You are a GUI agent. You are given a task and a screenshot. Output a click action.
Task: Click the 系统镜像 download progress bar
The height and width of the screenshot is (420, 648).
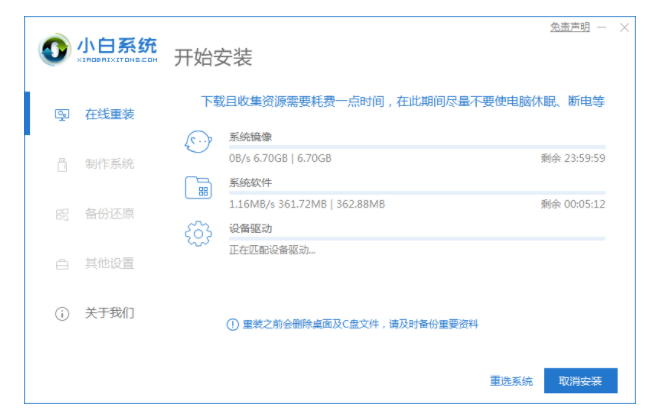point(416,147)
